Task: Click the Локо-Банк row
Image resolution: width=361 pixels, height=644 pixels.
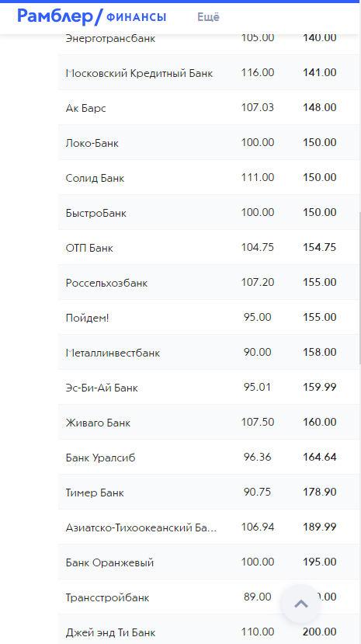Action: 210,142
